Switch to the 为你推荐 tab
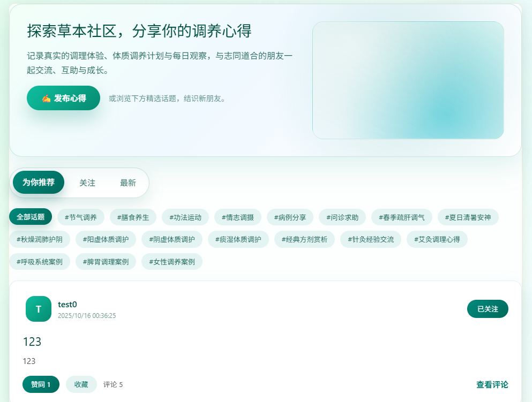The image size is (532, 402). tap(39, 183)
